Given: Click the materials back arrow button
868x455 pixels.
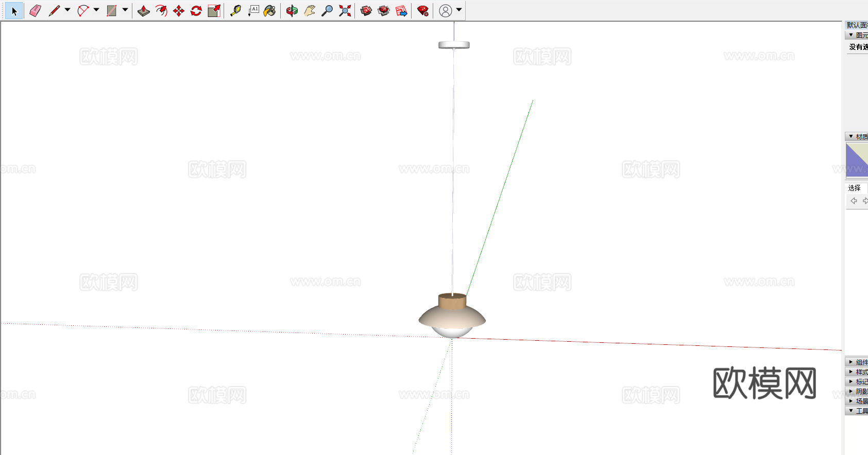Looking at the screenshot, I should tap(854, 201).
